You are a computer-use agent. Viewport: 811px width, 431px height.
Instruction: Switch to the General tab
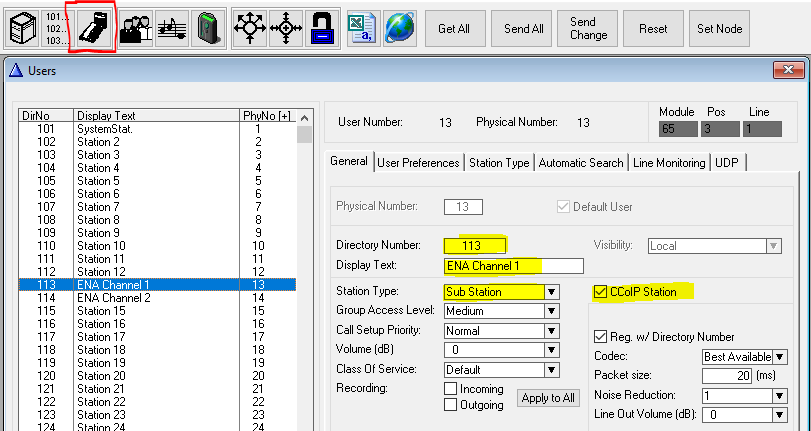pos(349,161)
